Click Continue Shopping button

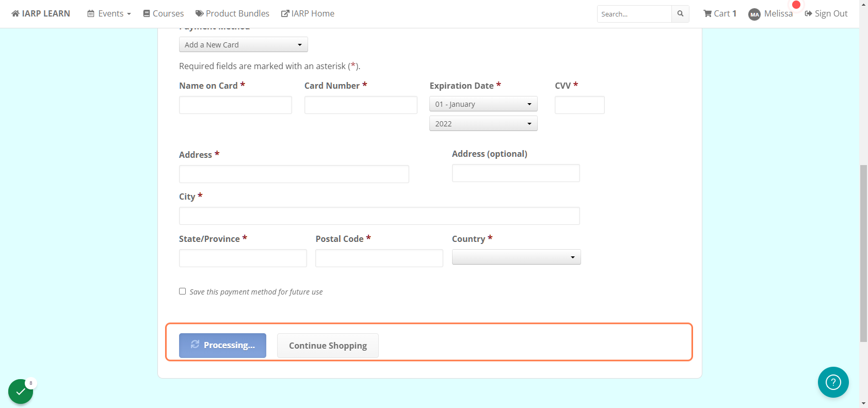click(x=328, y=346)
